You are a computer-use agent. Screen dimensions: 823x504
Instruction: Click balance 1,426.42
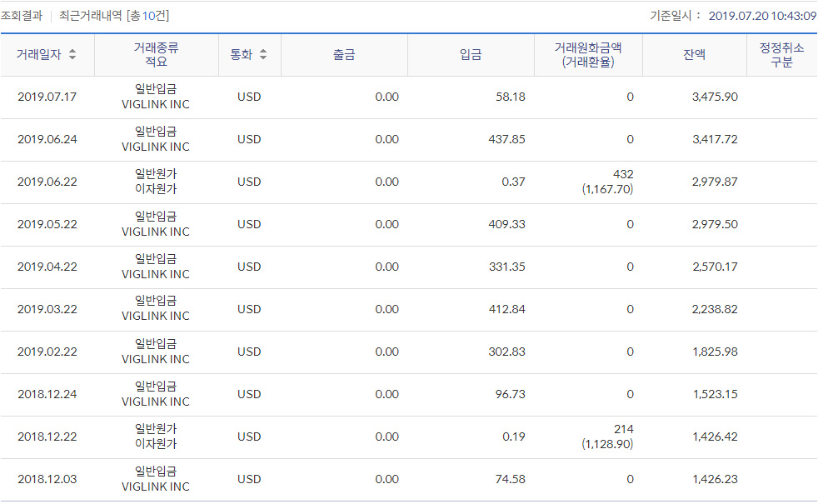[x=715, y=437]
